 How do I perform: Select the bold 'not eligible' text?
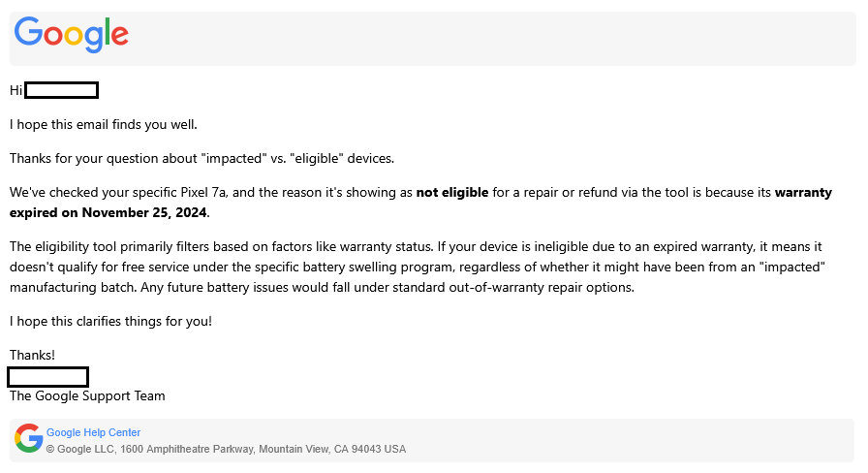coord(452,192)
